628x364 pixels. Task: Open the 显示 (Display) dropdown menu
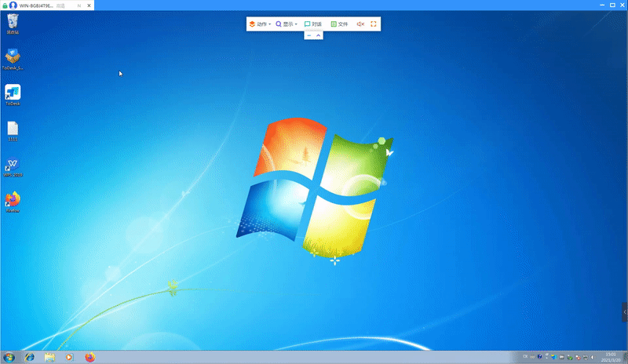click(x=287, y=24)
